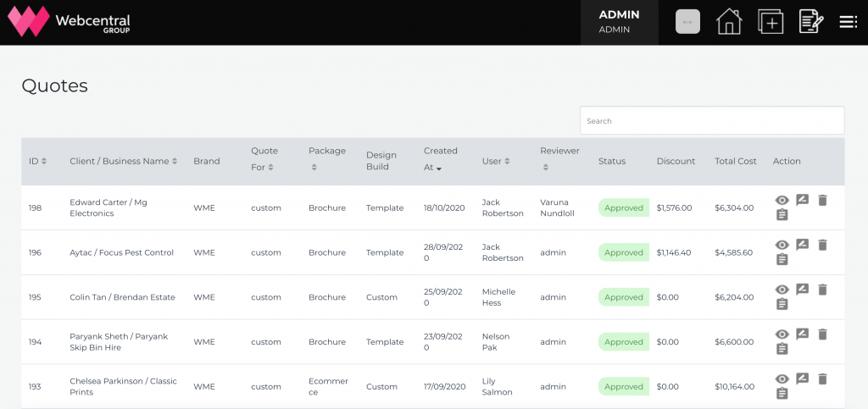View quote 198 with eye icon
Image resolution: width=868 pixels, height=409 pixels.
point(782,201)
